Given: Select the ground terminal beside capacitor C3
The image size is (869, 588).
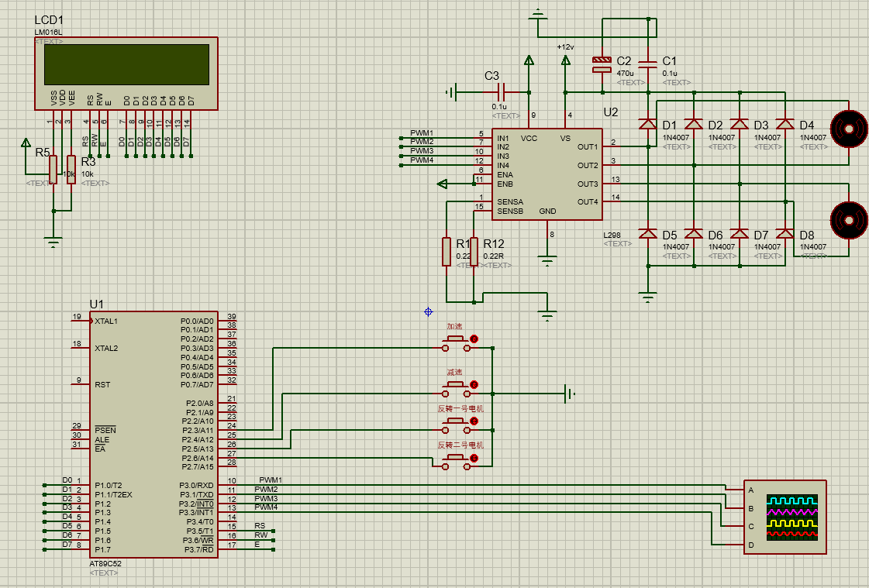Looking at the screenshot, I should click(x=452, y=92).
